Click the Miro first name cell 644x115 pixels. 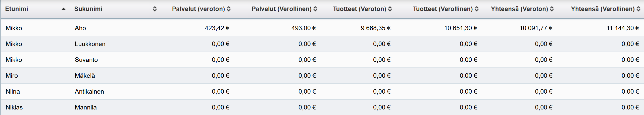[x=12, y=76]
